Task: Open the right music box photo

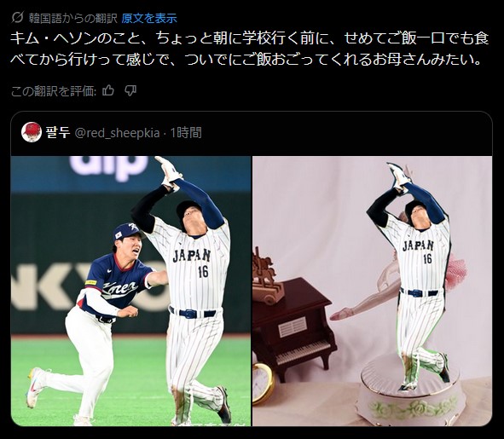Action: click(372, 291)
